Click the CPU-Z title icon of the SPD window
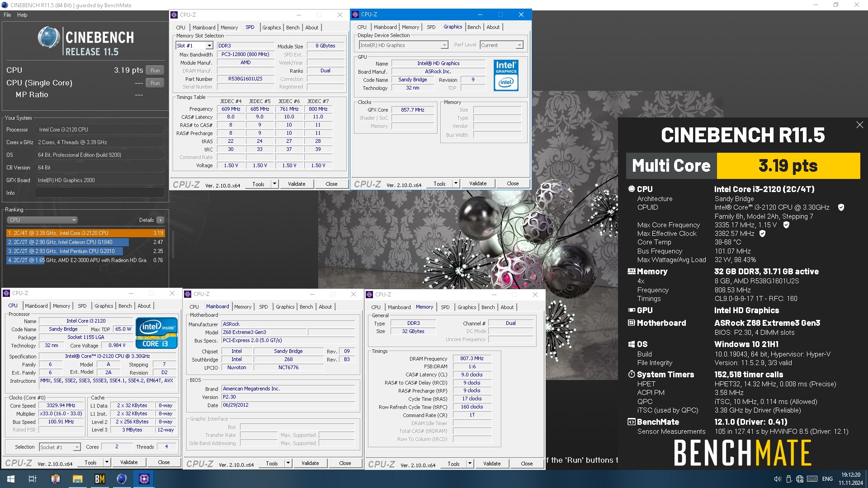This screenshot has height=488, width=868. point(174,15)
